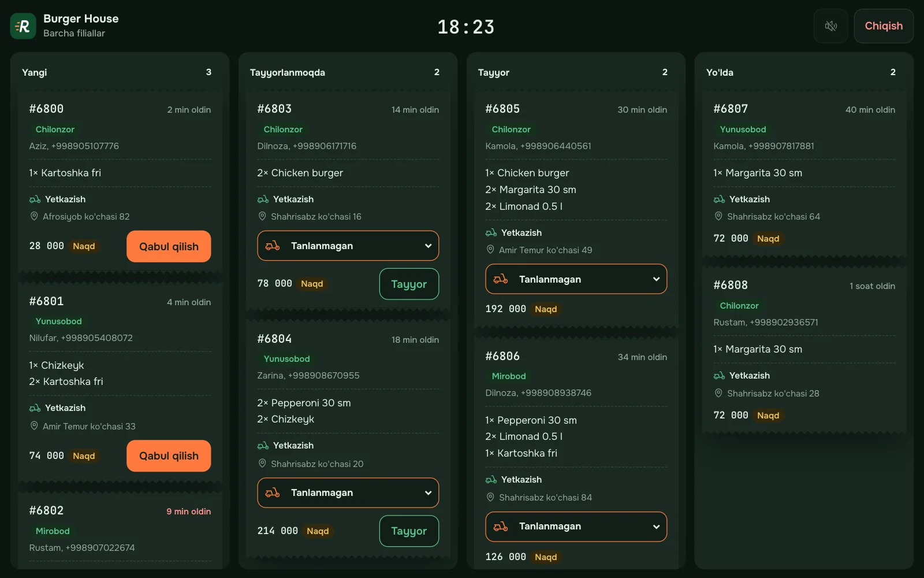Click the '9 min oldin' timestamp

[189, 512]
